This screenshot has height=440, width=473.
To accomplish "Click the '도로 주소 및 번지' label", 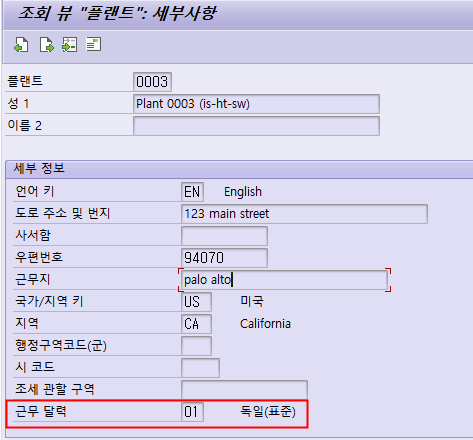I will pyautogui.click(x=63, y=213).
